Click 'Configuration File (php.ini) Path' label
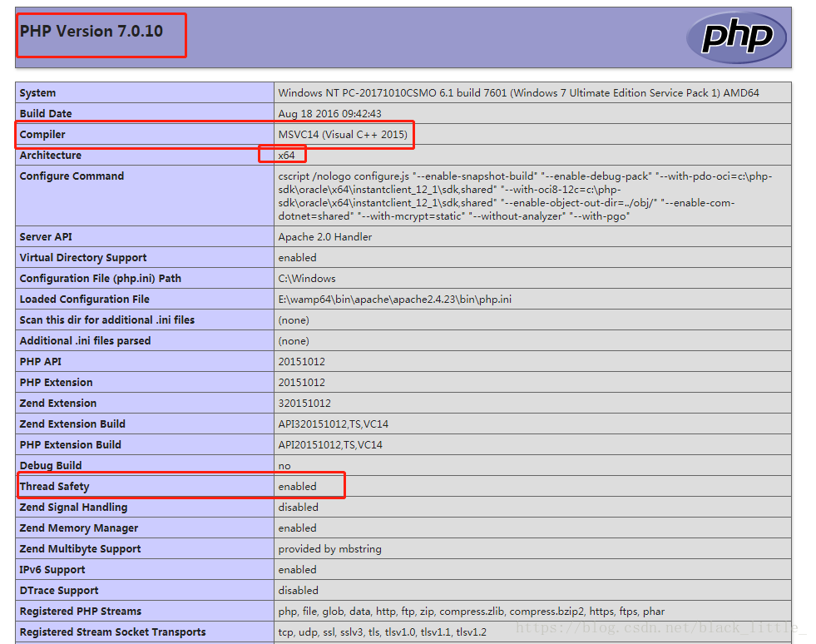The width and height of the screenshot is (816, 644). click(101, 279)
